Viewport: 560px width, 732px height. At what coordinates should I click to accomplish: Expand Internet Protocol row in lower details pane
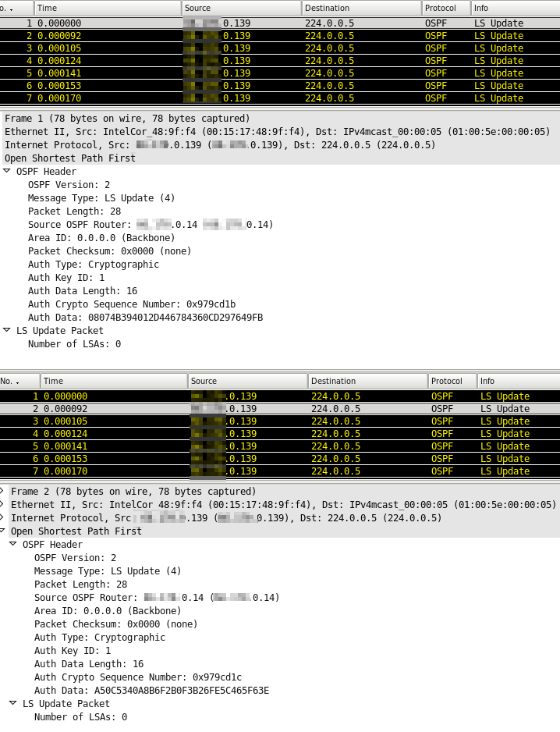click(2, 518)
